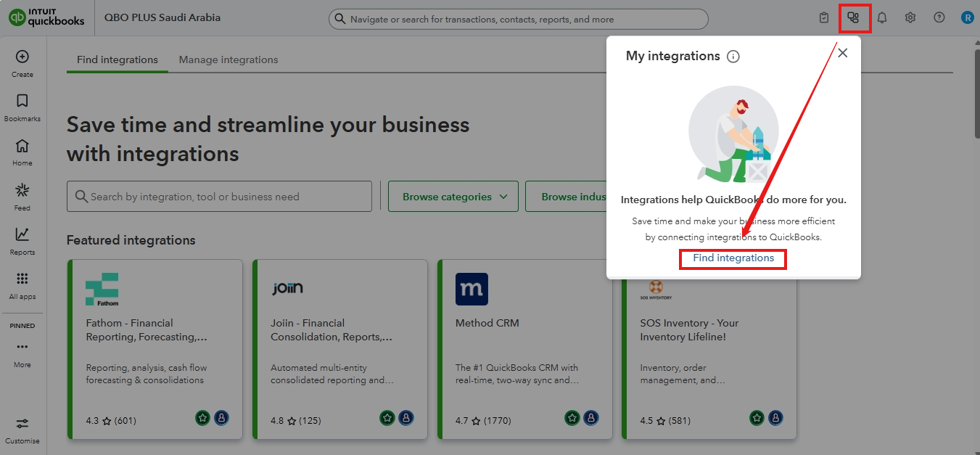Click the Find integrations link in popup
980x455 pixels.
tap(733, 258)
